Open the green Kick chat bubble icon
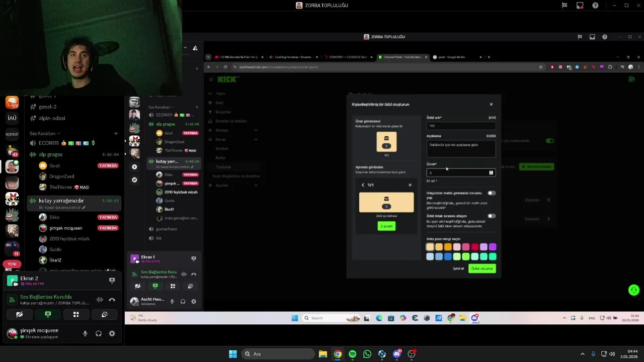The height and width of the screenshot is (362, 644). point(633,290)
